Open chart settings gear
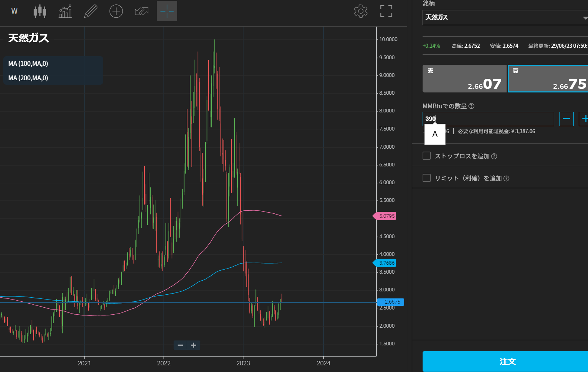 tap(360, 11)
